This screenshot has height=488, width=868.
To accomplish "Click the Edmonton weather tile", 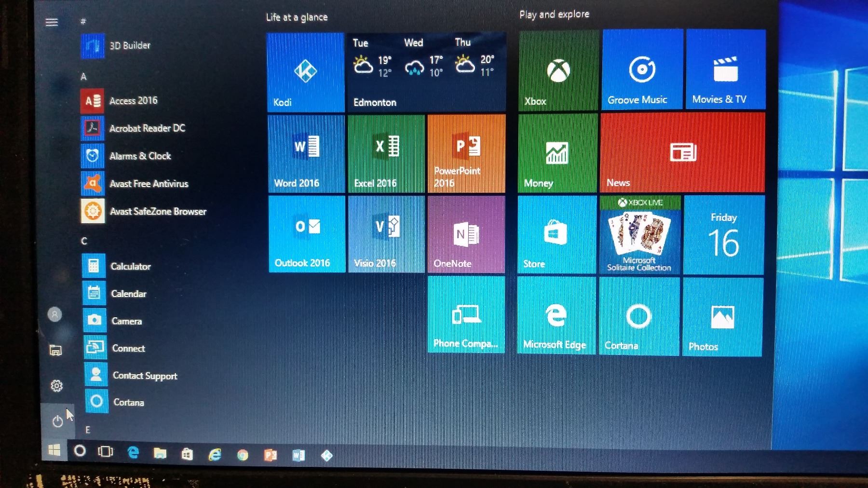I will point(426,72).
